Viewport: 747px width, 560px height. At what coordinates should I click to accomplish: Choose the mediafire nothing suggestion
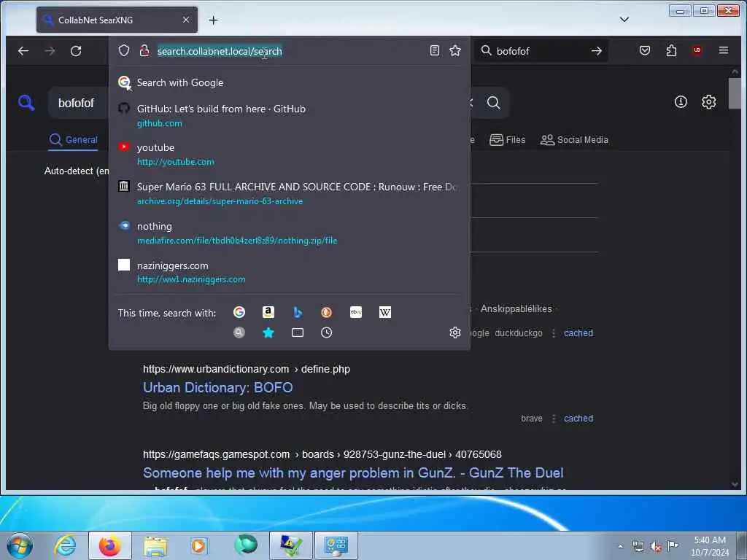coord(289,233)
